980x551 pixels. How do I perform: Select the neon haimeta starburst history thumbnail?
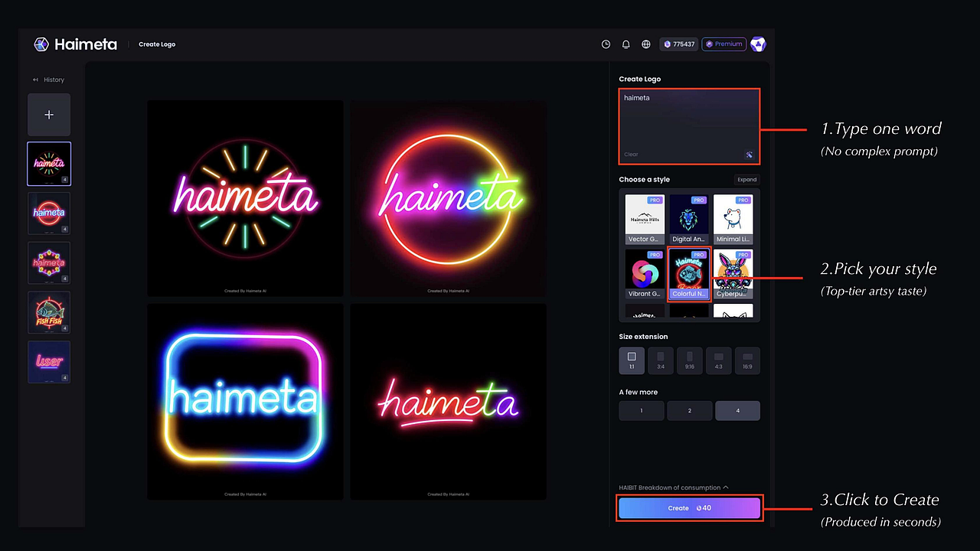(49, 164)
